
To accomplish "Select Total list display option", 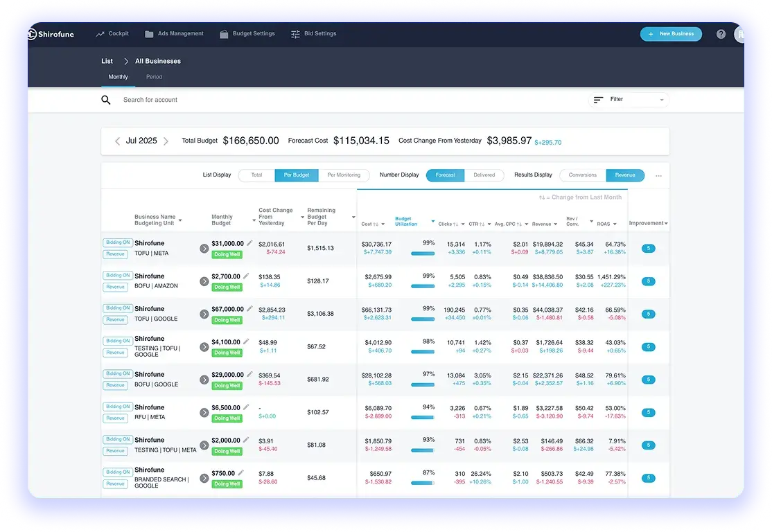I will pos(256,175).
